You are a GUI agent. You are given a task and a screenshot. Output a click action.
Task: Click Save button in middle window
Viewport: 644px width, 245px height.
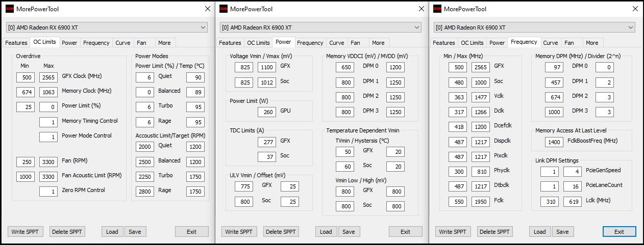click(349, 232)
